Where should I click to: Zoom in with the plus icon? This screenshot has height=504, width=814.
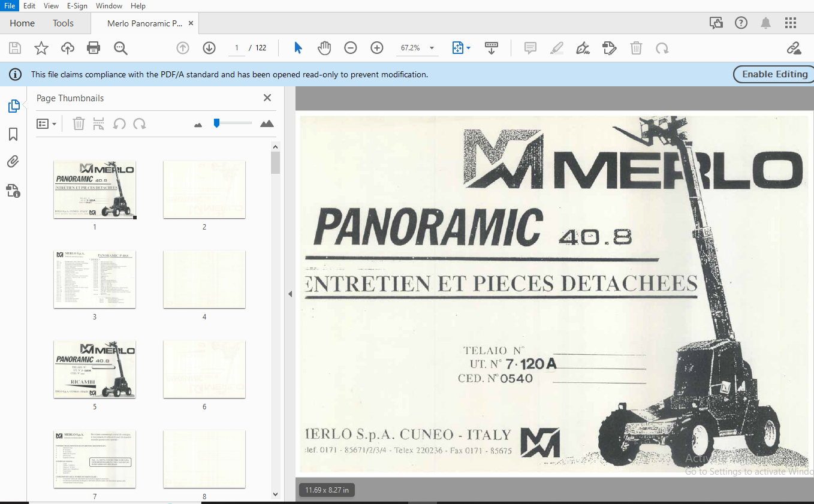coord(377,48)
